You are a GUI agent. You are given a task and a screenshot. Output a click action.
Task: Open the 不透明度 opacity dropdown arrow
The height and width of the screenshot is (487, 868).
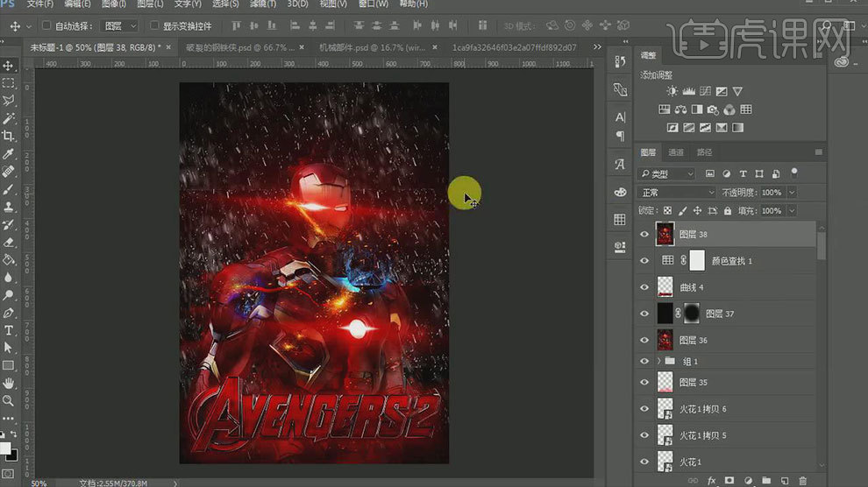[x=792, y=192]
